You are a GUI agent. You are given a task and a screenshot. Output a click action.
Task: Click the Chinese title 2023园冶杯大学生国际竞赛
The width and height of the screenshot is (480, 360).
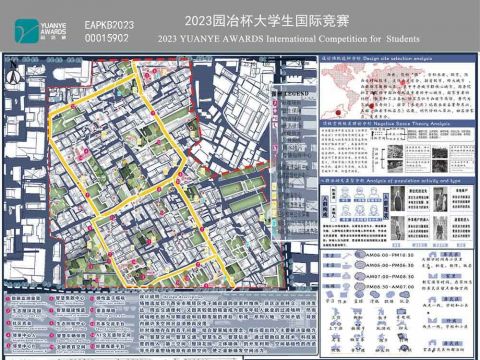[x=267, y=21]
